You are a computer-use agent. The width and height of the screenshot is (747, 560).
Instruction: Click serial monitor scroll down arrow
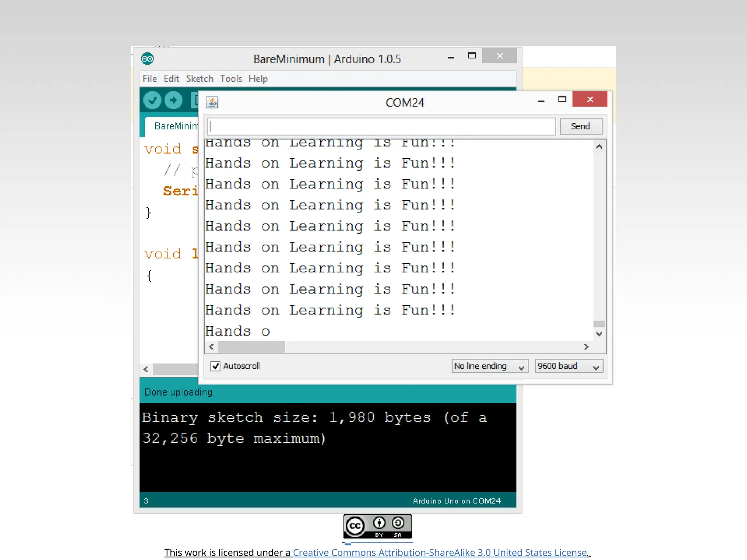pyautogui.click(x=599, y=334)
